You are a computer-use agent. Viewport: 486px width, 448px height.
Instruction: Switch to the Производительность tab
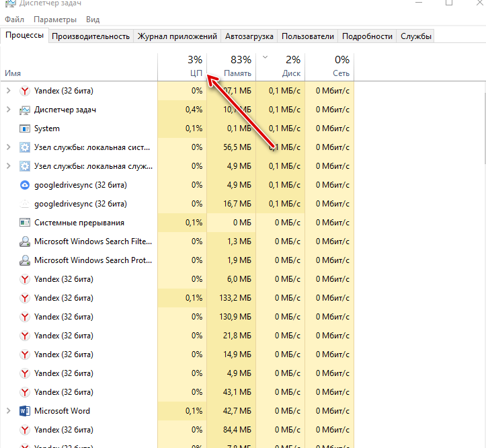[91, 36]
